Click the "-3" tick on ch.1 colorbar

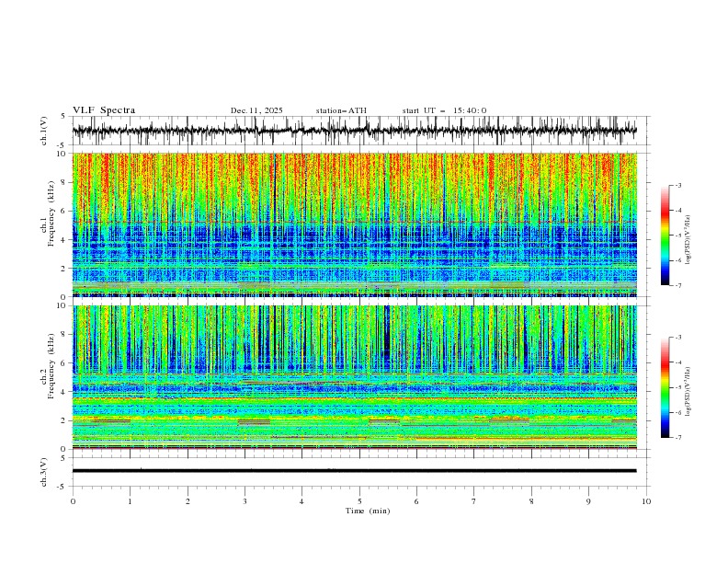(x=678, y=185)
